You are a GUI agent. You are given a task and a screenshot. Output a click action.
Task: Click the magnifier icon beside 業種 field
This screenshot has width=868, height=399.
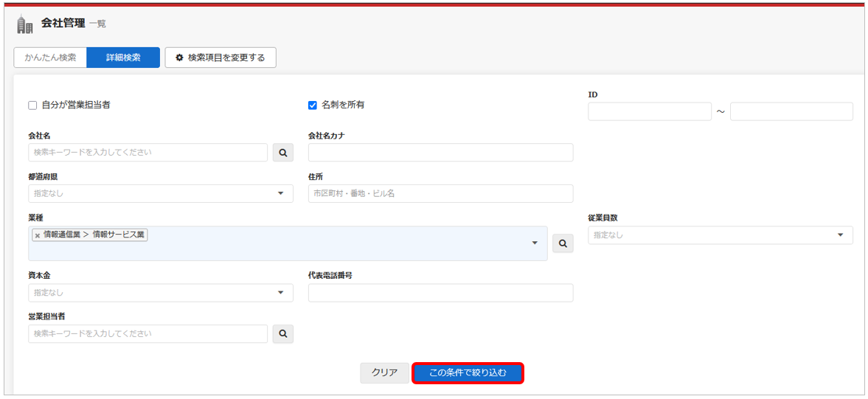563,243
